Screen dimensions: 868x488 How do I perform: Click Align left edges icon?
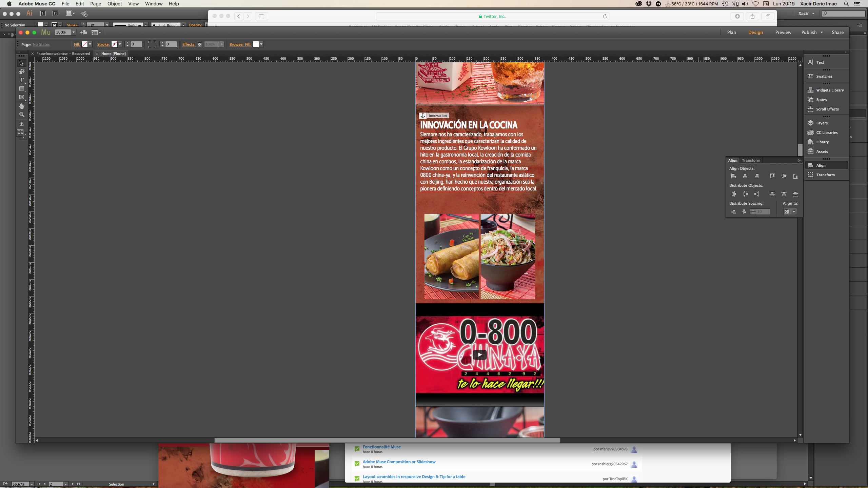[733, 176]
